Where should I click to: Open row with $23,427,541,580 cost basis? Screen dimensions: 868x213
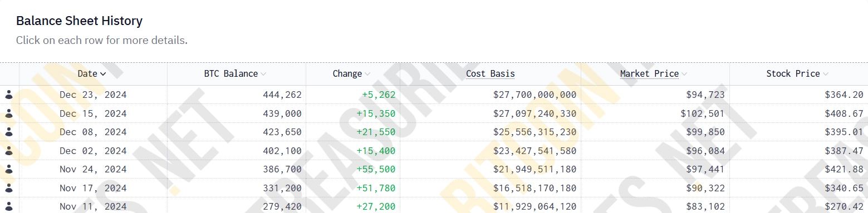click(x=434, y=151)
